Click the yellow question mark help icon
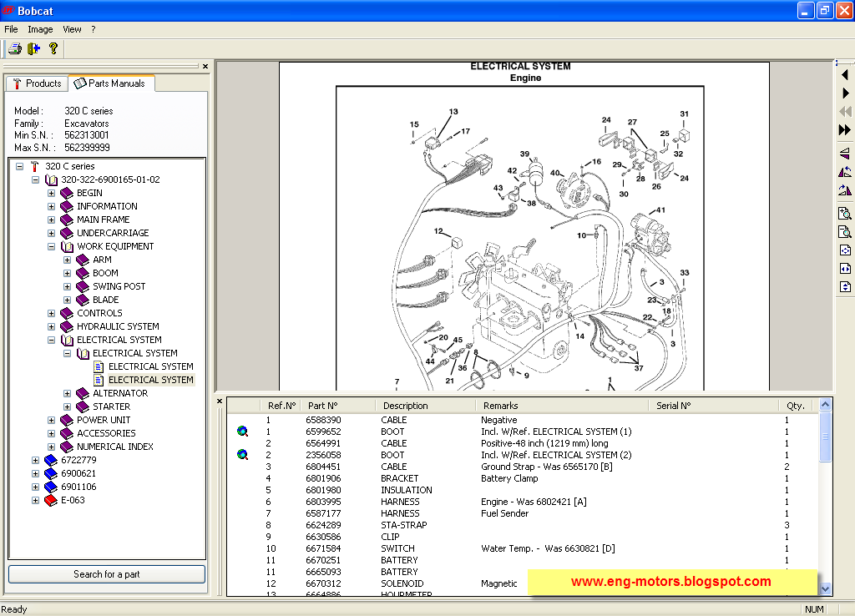The height and width of the screenshot is (616, 855). coord(53,49)
